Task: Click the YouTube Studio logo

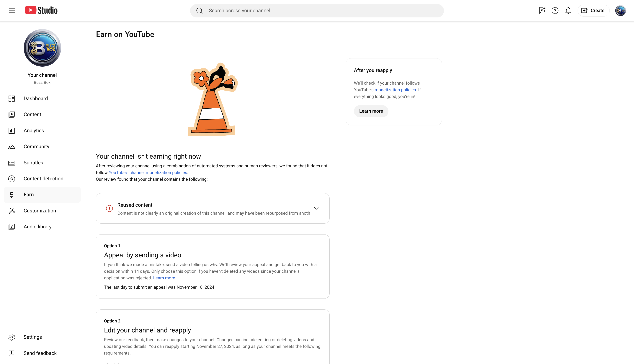Action: point(41,10)
